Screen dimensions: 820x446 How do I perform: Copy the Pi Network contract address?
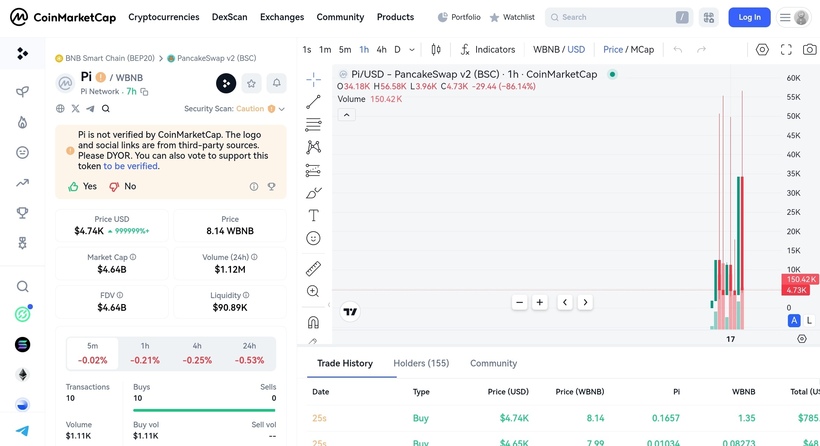144,92
